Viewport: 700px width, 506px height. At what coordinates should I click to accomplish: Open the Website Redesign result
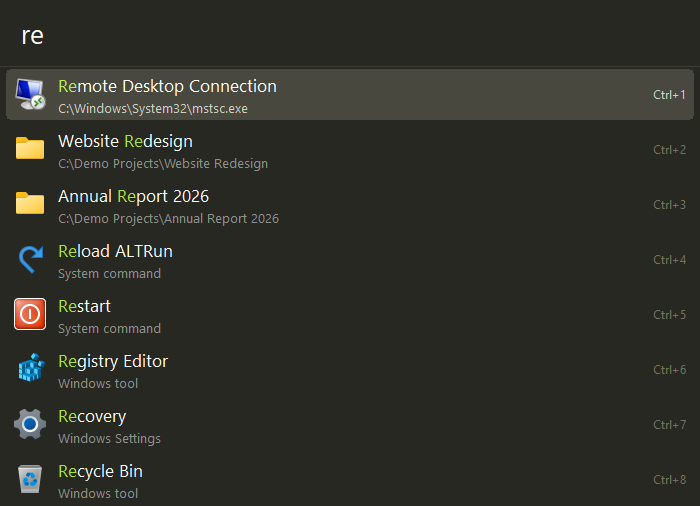350,150
